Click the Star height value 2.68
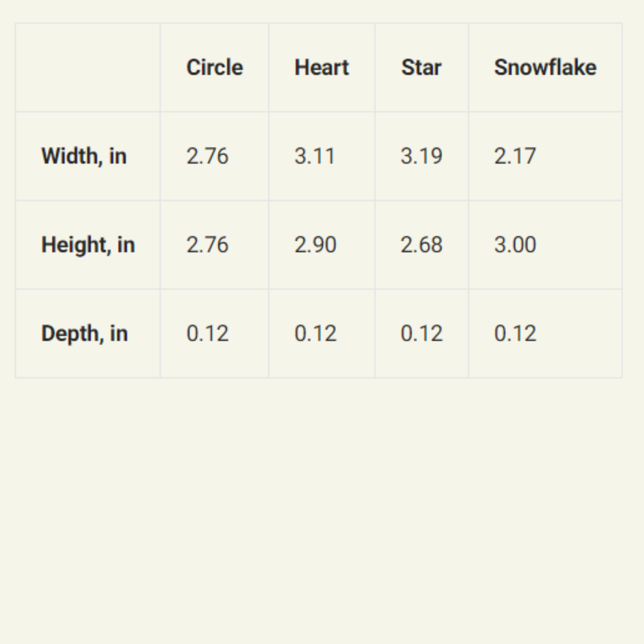This screenshot has height=644, width=644. [x=421, y=245]
